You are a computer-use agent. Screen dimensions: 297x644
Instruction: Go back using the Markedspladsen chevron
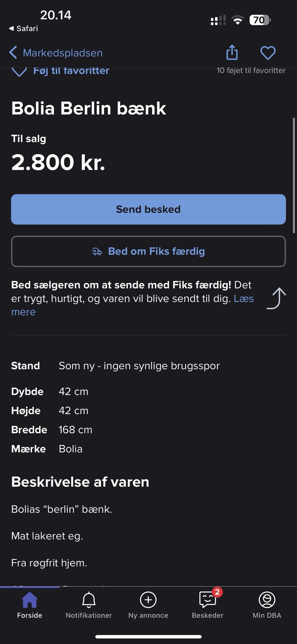pos(13,53)
